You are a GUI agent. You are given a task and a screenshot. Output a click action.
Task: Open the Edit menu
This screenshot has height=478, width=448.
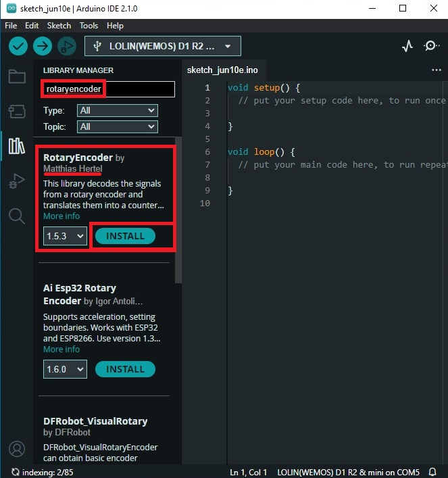[32, 26]
